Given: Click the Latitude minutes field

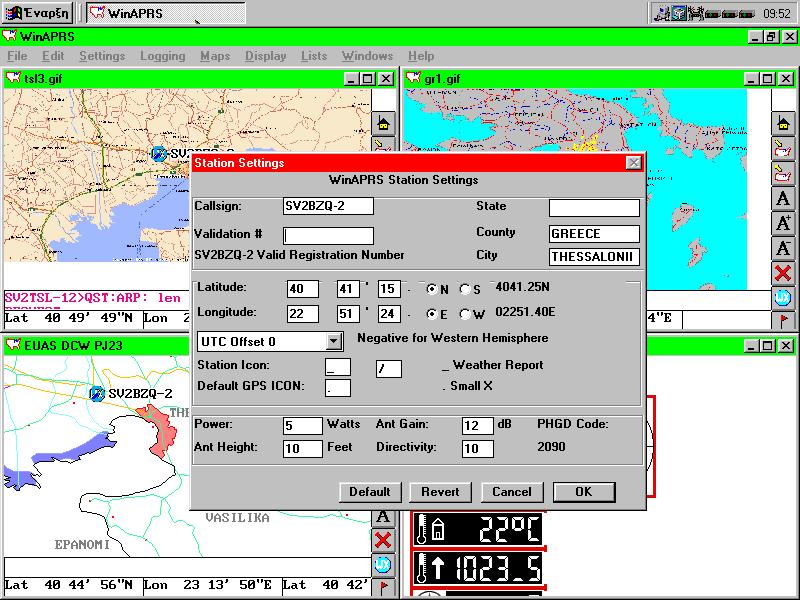Looking at the screenshot, I should tap(348, 289).
